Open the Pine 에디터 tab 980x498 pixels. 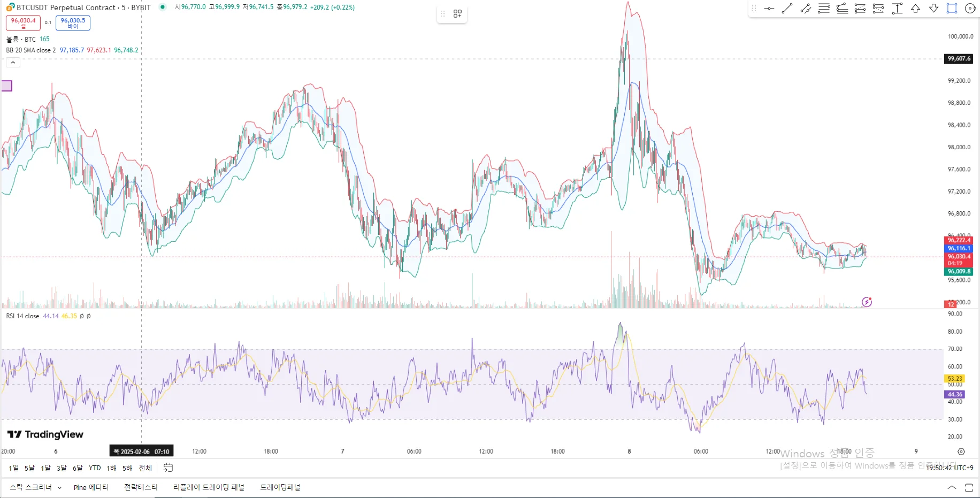click(x=91, y=487)
